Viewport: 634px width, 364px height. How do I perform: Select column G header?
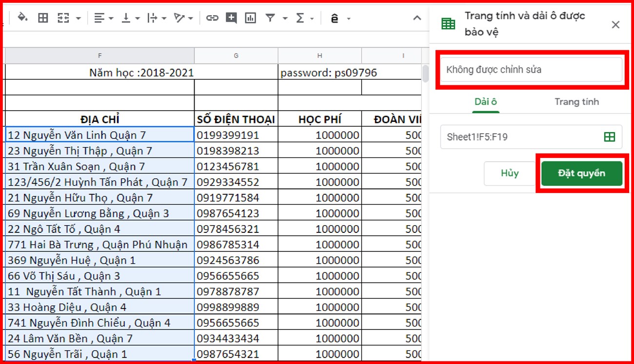point(236,56)
